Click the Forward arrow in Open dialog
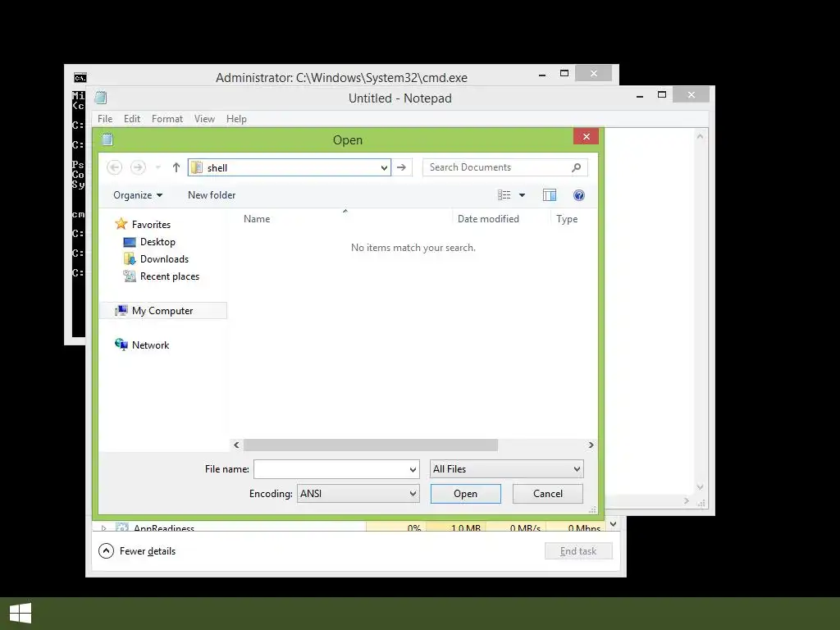This screenshot has width=840, height=630. 138,167
